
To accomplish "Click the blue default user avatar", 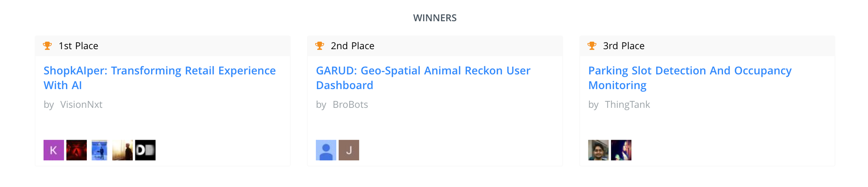I will [326, 150].
